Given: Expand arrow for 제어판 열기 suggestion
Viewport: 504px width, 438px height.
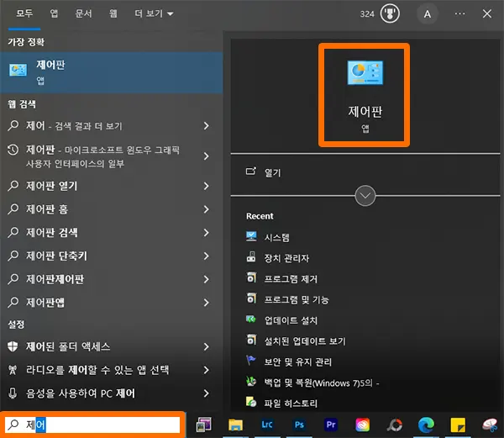Looking at the screenshot, I should point(207,186).
